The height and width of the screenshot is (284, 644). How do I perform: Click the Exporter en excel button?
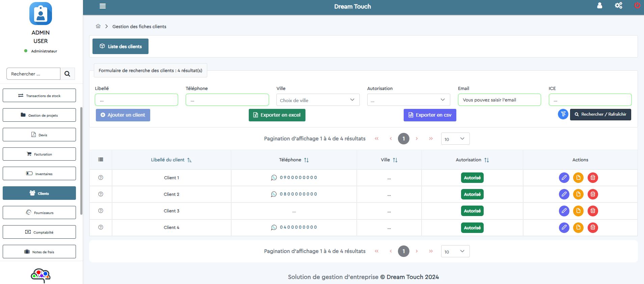coord(277,115)
